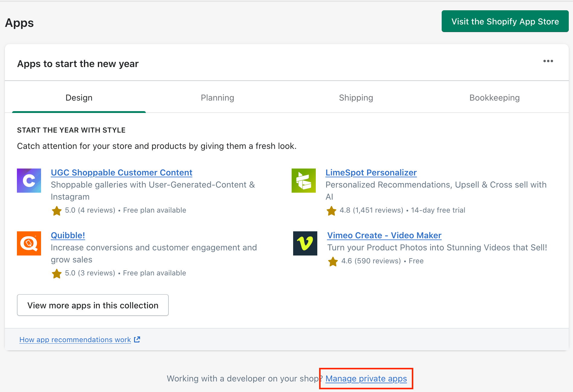Open UGC Shoppable Customer Content link
This screenshot has width=573, height=392.
coord(121,172)
